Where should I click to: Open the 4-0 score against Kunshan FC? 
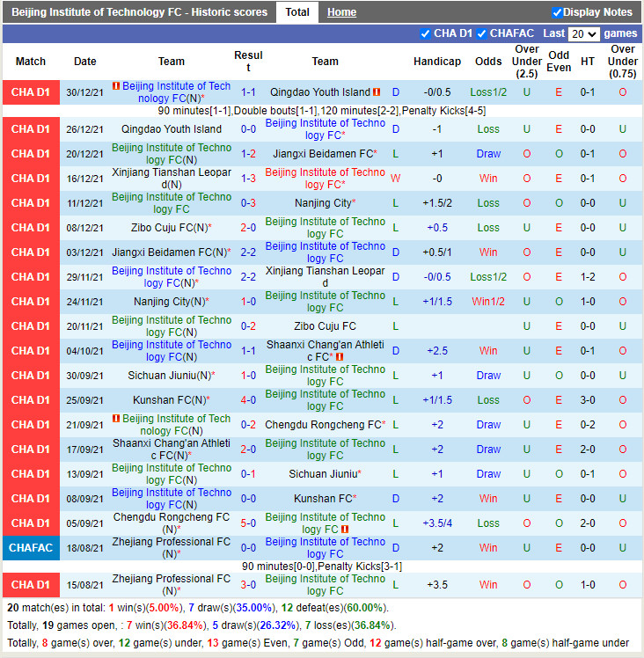(248, 400)
